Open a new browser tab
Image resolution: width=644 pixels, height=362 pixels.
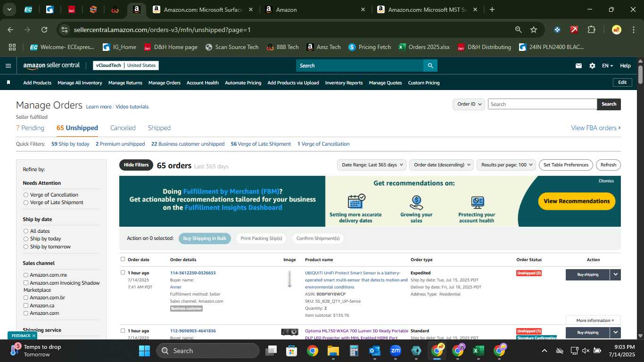pyautogui.click(x=492, y=9)
